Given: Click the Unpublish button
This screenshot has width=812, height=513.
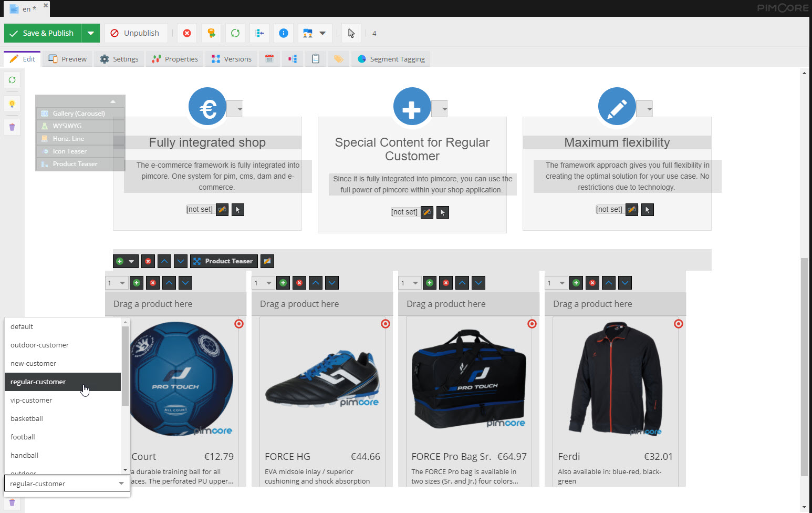Looking at the screenshot, I should pos(136,33).
